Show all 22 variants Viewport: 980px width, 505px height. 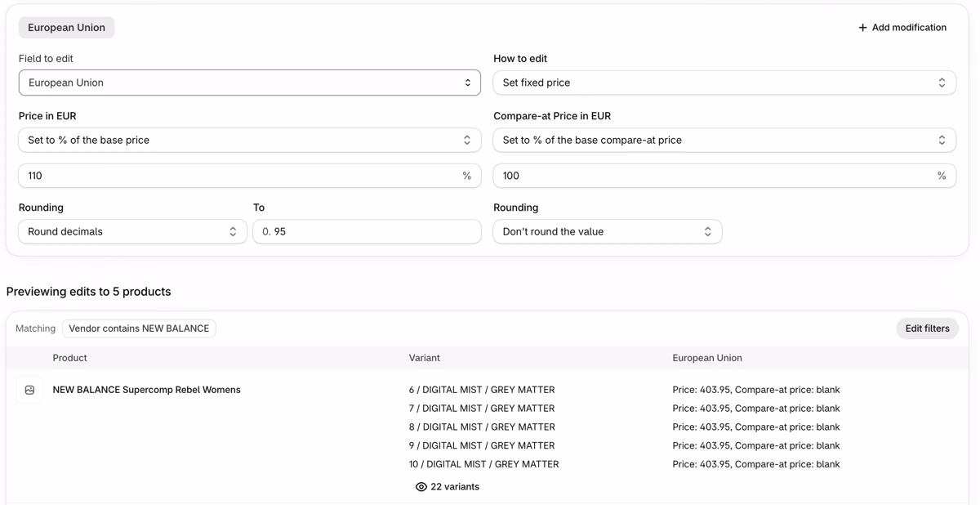point(448,487)
